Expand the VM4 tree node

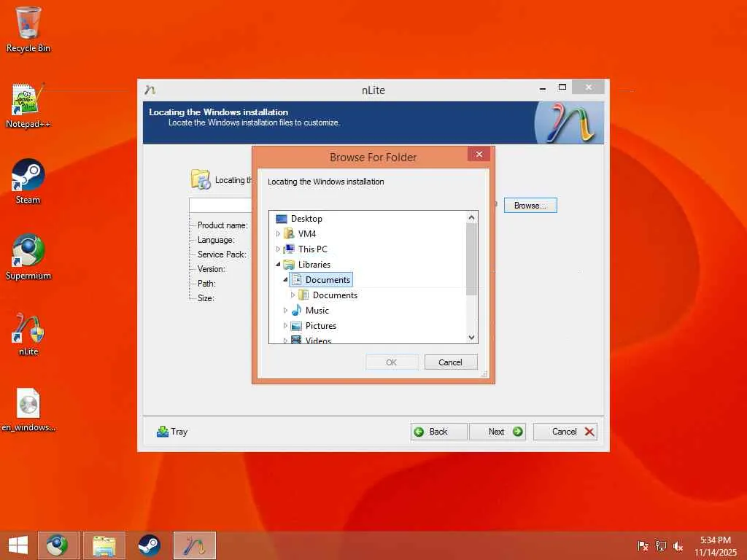click(278, 234)
